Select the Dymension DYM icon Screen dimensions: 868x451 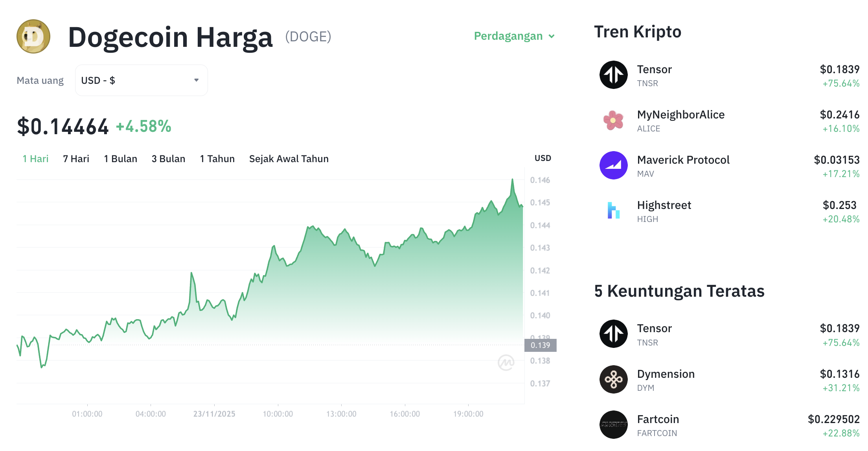point(613,379)
